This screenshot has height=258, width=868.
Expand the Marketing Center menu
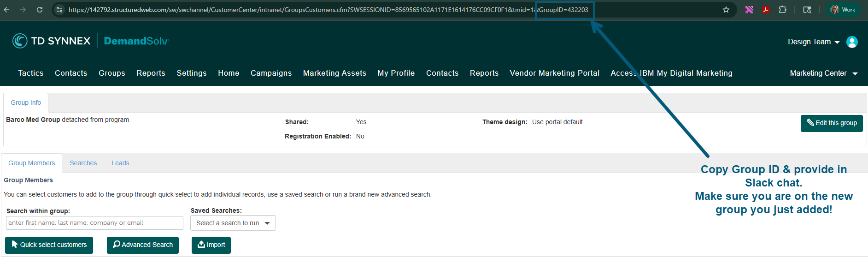[x=823, y=73]
